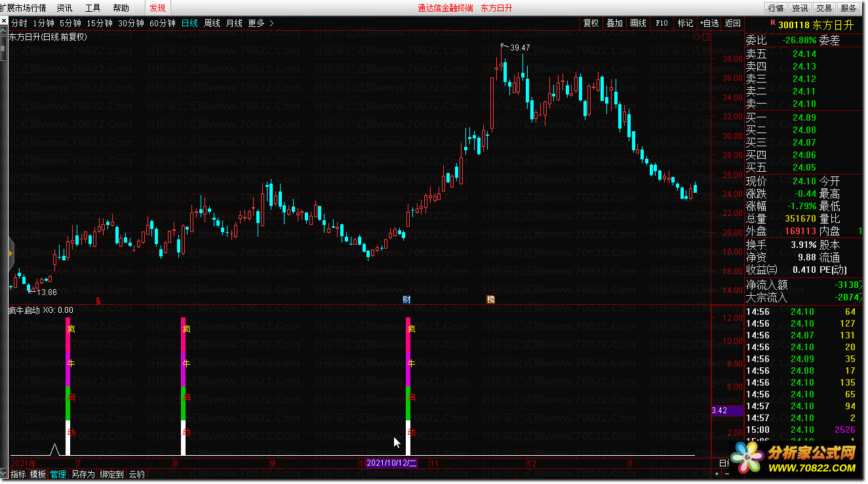Click the indicator label 疯牛启动 XG: 0.00
Image resolution: width=868 pixels, height=484 pixels.
pyautogui.click(x=41, y=310)
